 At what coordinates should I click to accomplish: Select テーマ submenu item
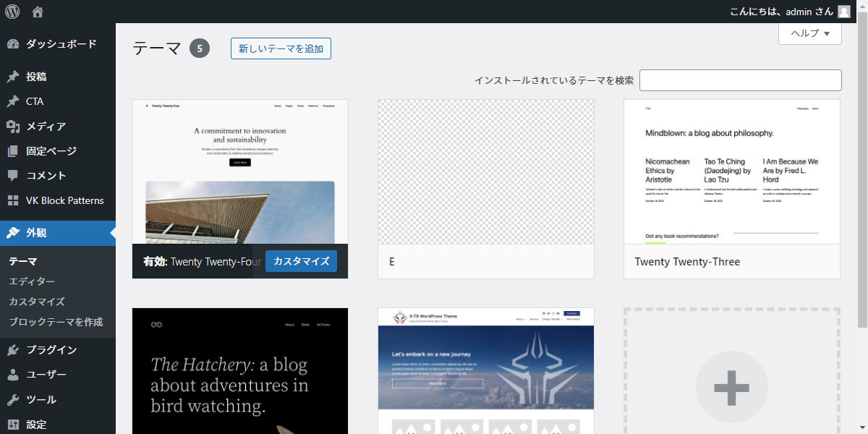22,261
